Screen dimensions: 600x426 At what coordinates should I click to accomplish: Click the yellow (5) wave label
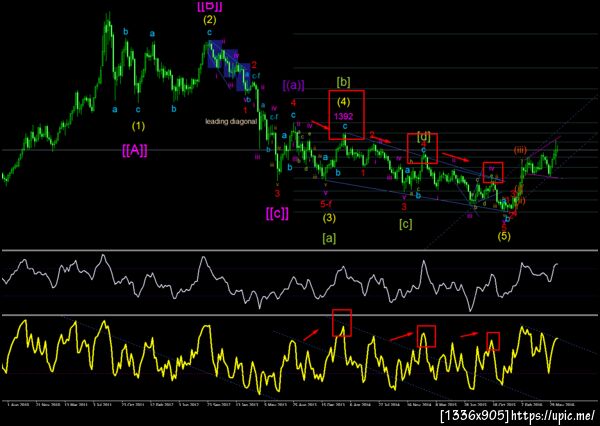pos(504,236)
